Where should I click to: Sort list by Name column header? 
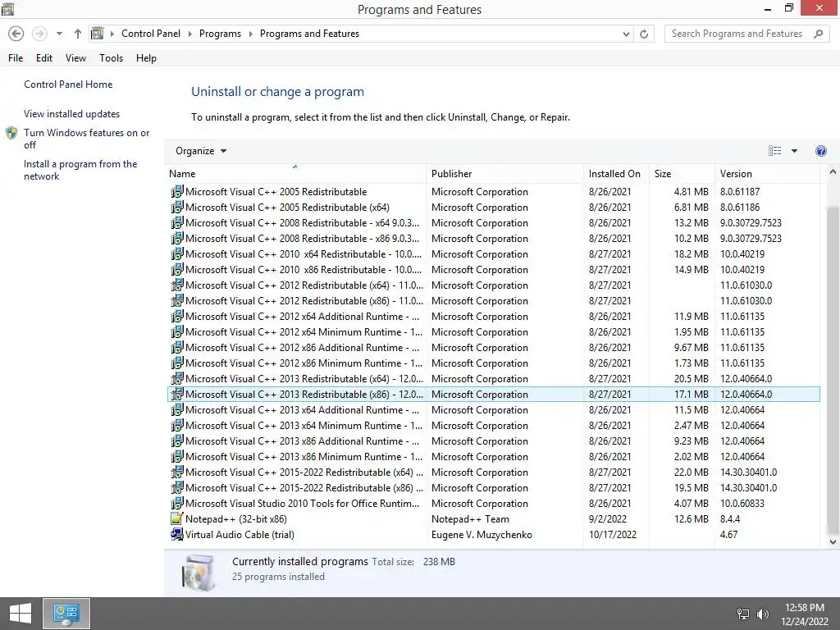point(296,174)
